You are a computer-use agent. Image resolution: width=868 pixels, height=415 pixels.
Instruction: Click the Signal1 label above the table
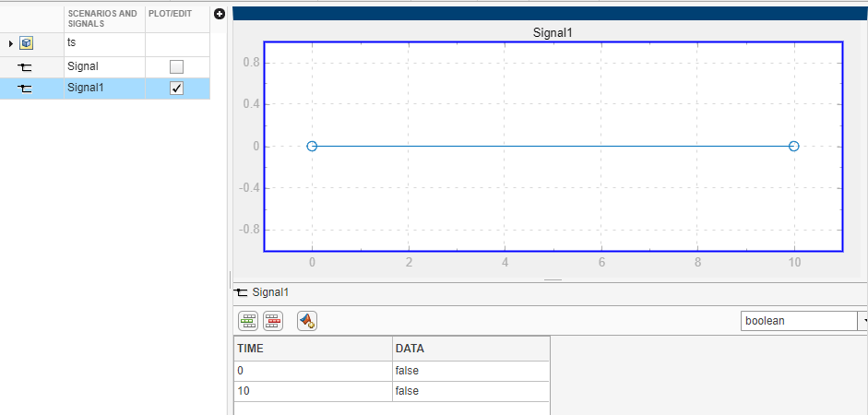click(x=270, y=292)
